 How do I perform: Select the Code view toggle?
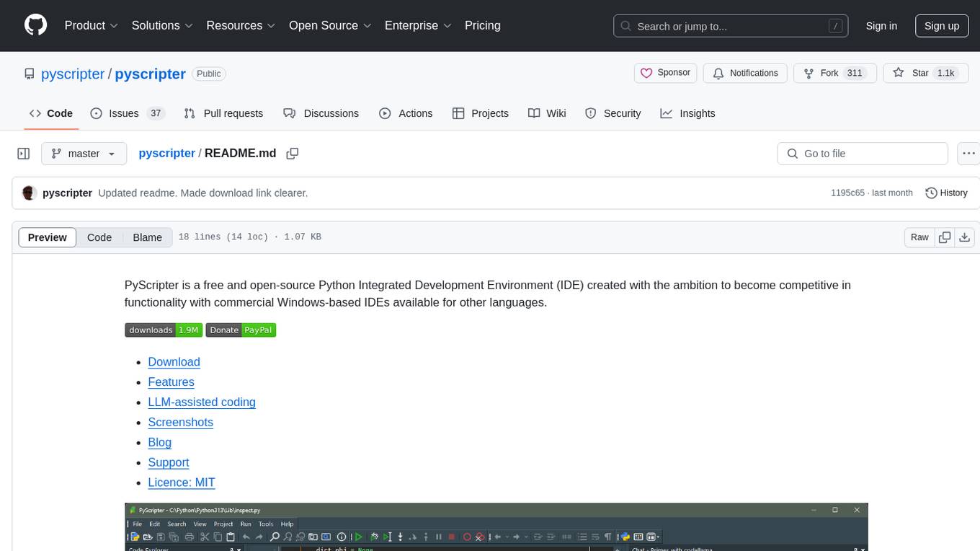point(99,237)
